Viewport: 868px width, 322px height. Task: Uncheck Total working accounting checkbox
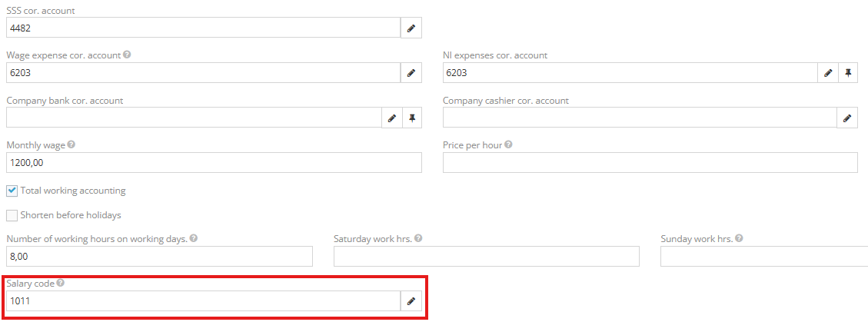pos(12,191)
